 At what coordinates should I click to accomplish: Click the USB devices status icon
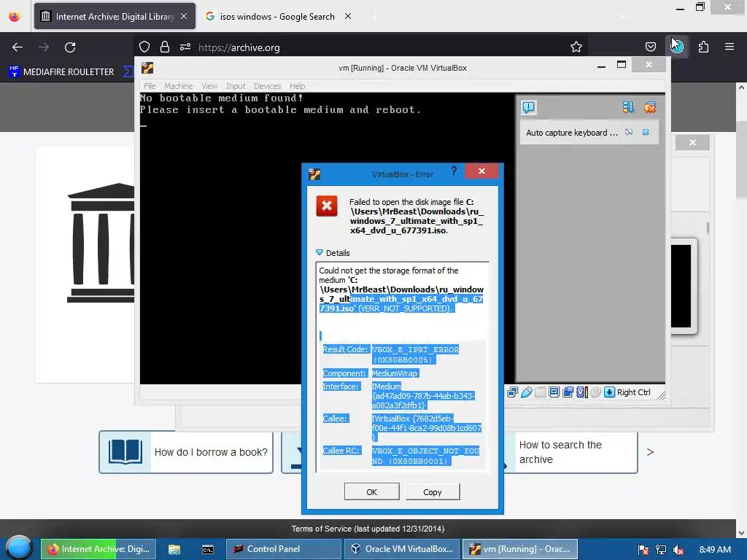(x=527, y=392)
